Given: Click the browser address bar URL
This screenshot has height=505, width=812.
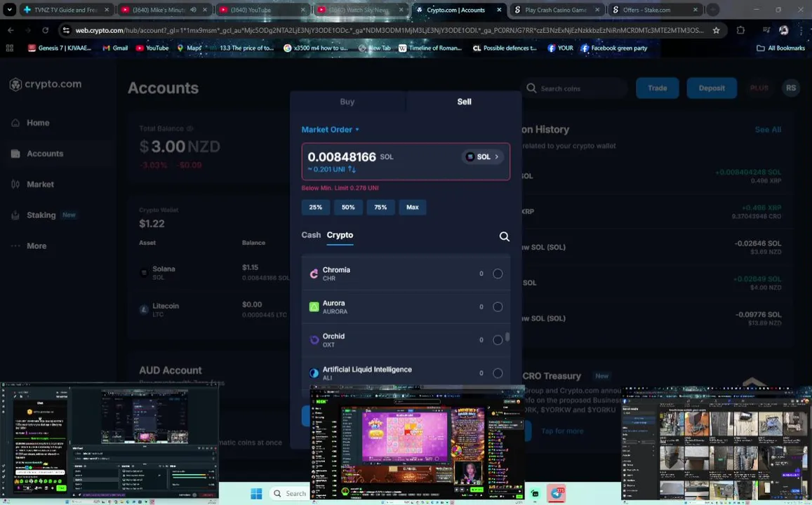Looking at the screenshot, I should pos(390,30).
